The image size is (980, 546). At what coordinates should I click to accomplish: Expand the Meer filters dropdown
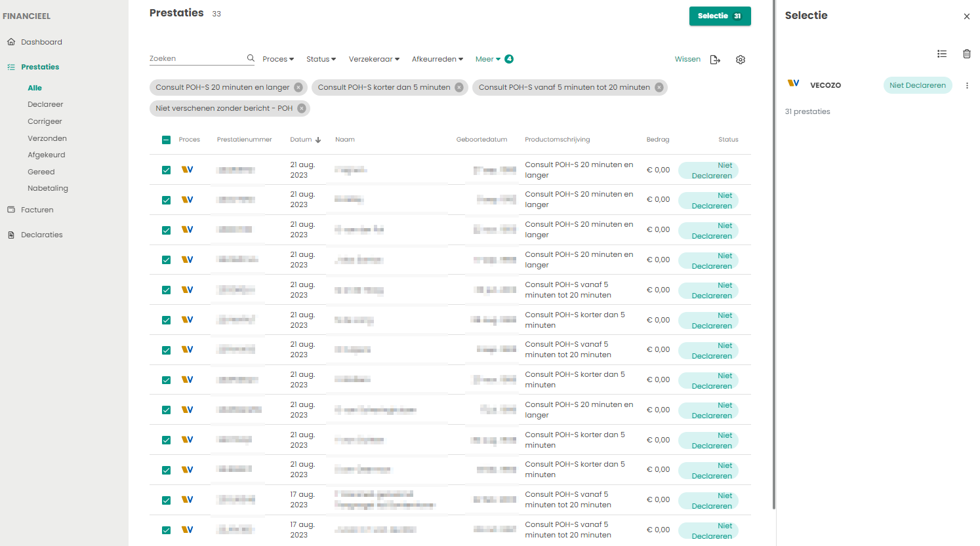tap(487, 59)
